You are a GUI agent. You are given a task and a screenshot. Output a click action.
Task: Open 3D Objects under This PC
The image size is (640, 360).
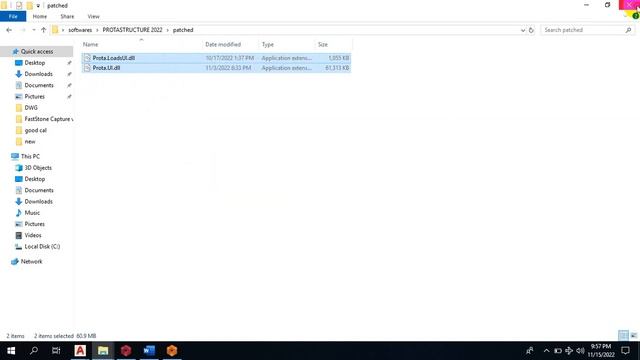click(38, 168)
